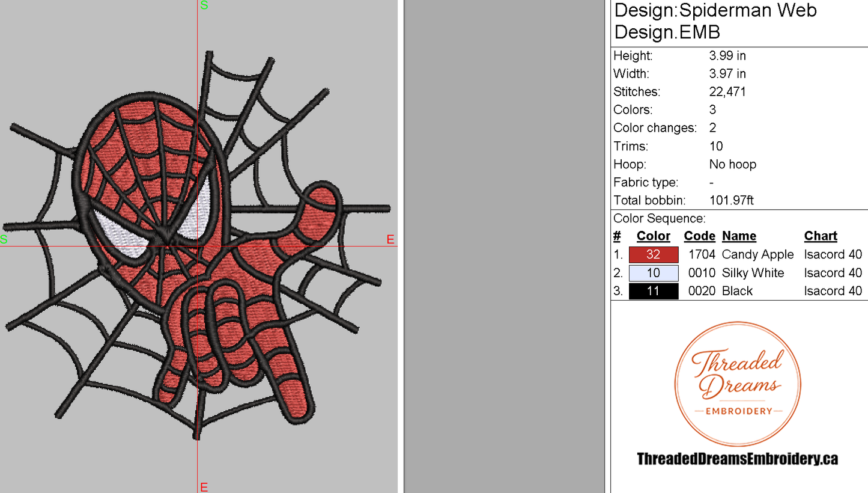Select the Candy Apple thread name
The width and height of the screenshot is (868, 493).
coord(758,255)
